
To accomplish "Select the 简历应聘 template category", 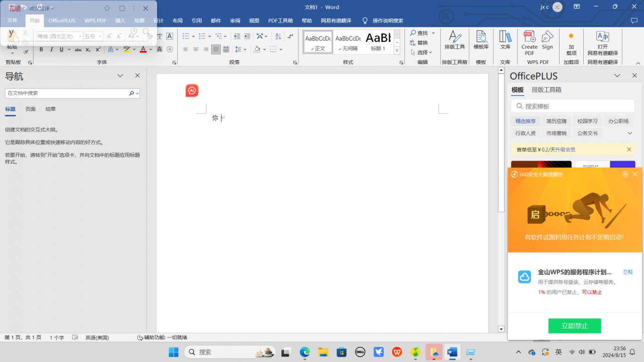I will coord(557,121).
